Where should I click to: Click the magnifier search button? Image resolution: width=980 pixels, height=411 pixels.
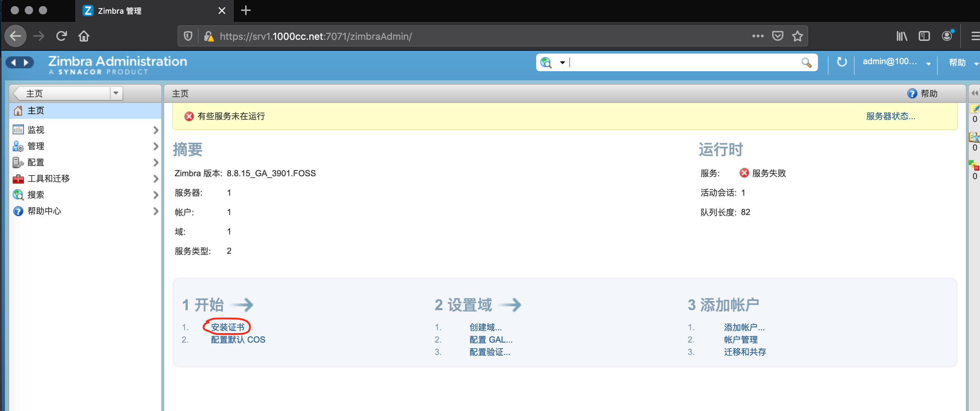(806, 62)
